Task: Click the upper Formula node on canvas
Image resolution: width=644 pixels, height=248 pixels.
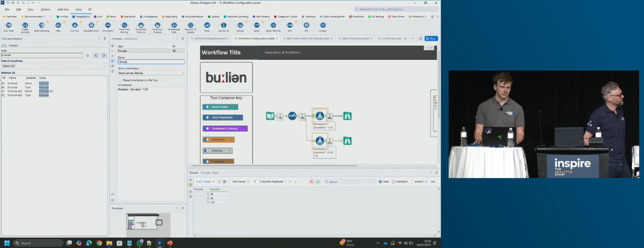Action: pyautogui.click(x=320, y=116)
